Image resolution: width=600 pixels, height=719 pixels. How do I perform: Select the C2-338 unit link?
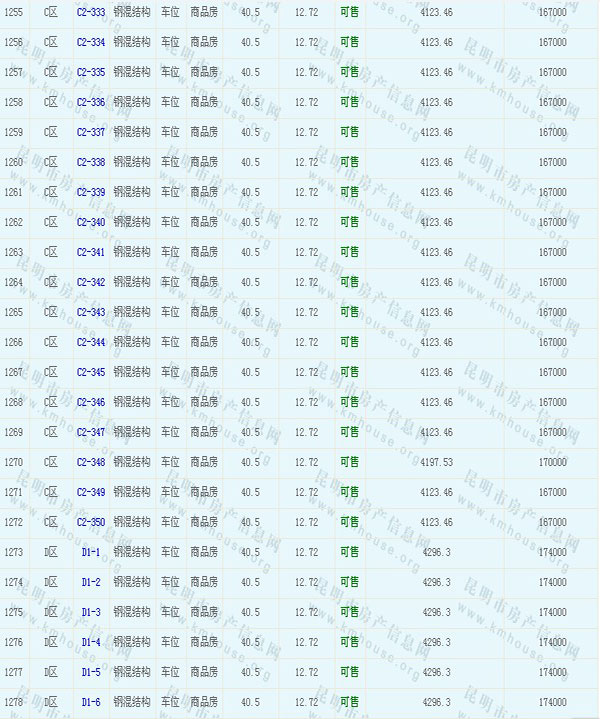click(x=90, y=162)
